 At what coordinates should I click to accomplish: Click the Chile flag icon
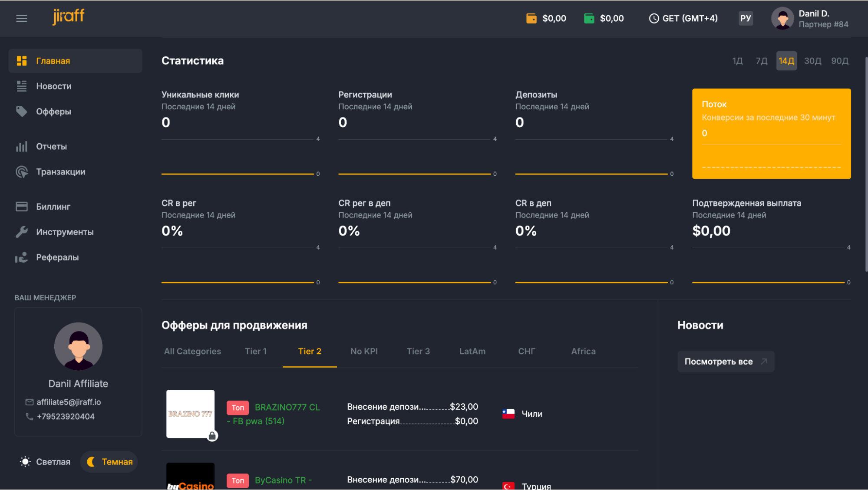(x=508, y=414)
